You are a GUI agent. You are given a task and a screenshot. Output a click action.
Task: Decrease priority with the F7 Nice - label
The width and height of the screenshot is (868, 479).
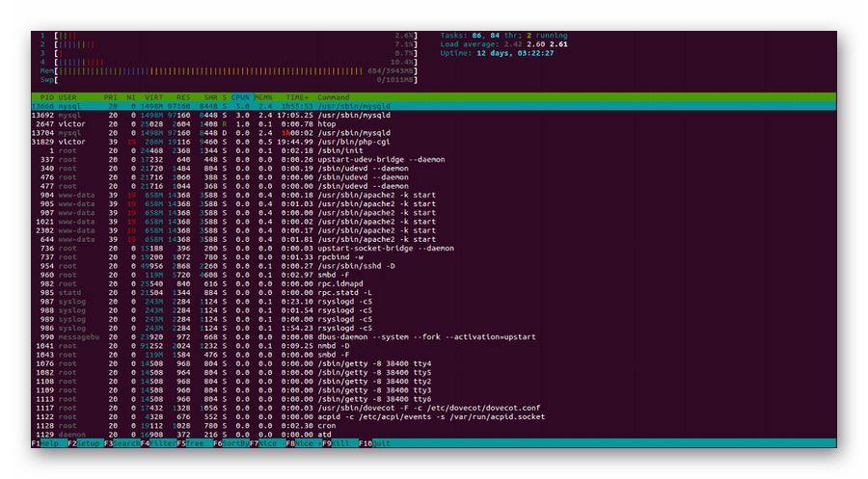pos(268,443)
